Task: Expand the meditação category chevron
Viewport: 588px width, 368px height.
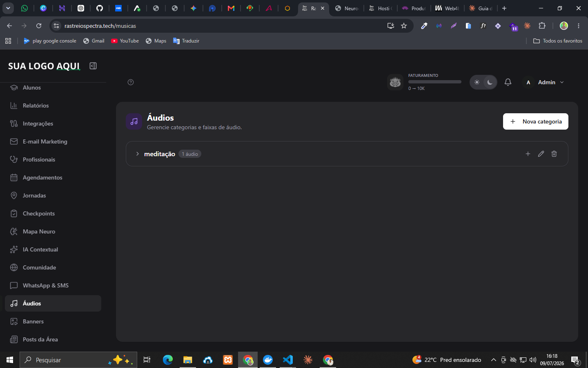Action: [x=138, y=154]
